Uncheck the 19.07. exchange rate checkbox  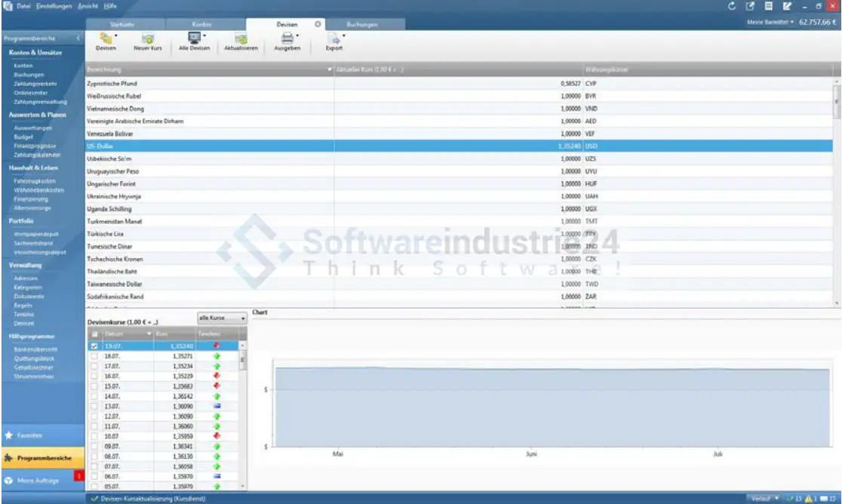(x=94, y=346)
